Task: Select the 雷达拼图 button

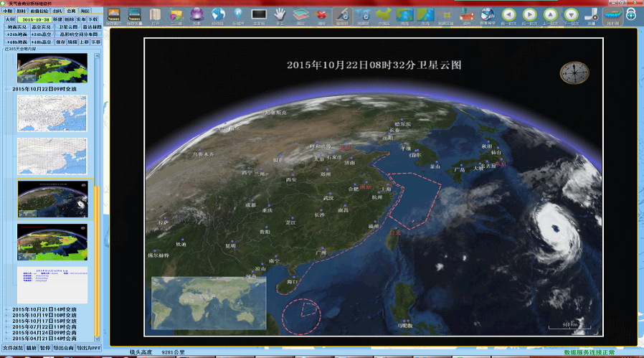Action: pos(92,27)
